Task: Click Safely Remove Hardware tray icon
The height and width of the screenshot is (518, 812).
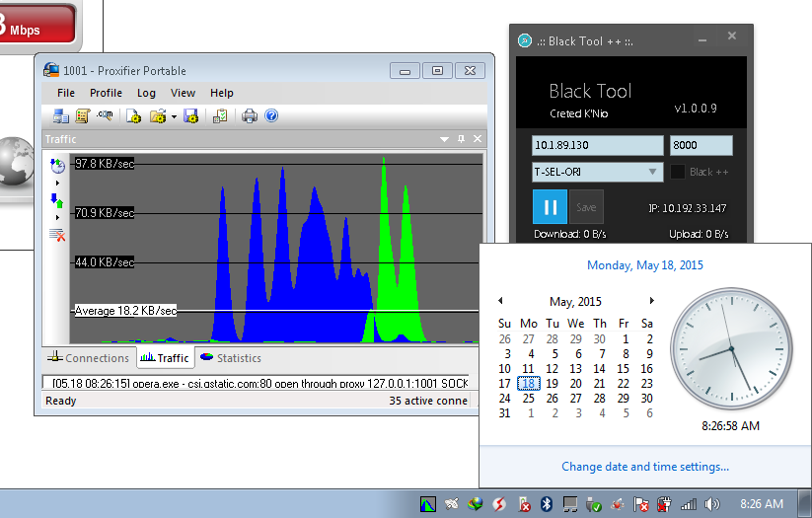Action: (x=594, y=504)
